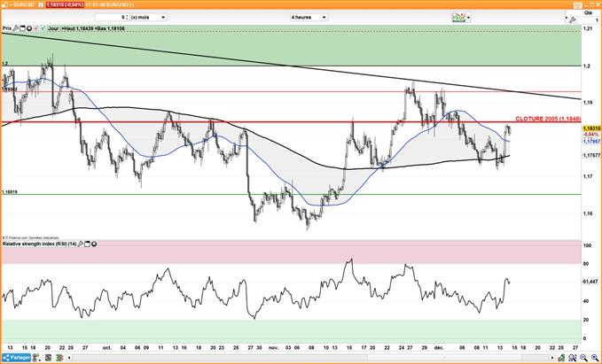Click the small arrow left of Qté wrench
602x364 pixels.
pyautogui.click(x=567, y=18)
